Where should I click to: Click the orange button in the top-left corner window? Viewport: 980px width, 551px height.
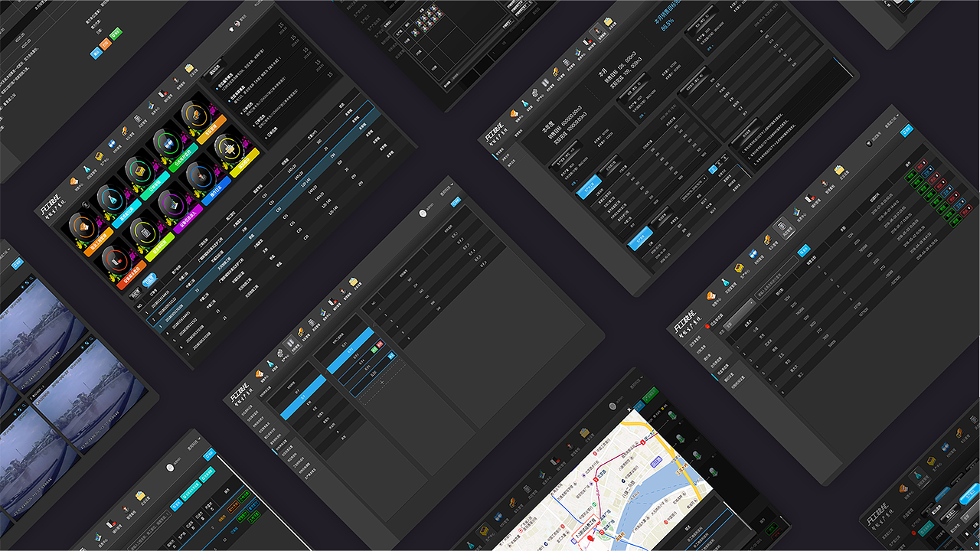tap(106, 44)
